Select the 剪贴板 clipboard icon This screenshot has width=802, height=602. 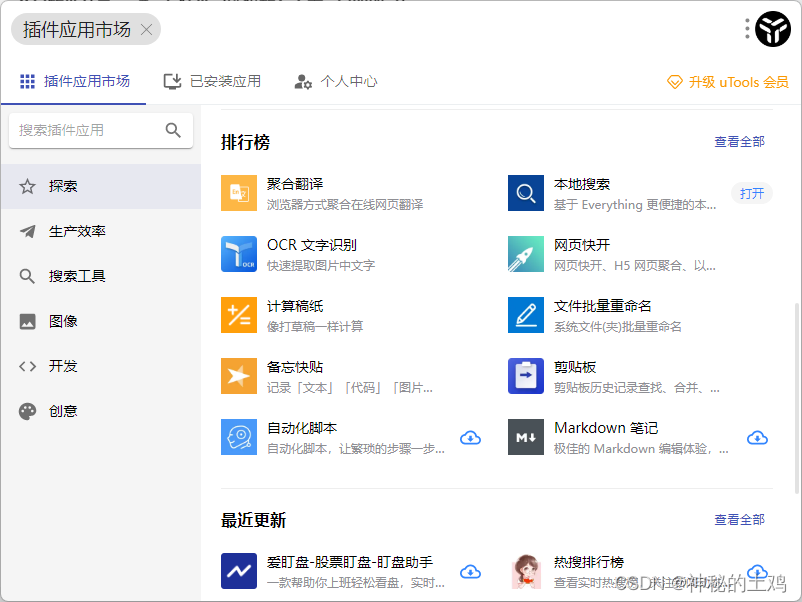[x=526, y=376]
